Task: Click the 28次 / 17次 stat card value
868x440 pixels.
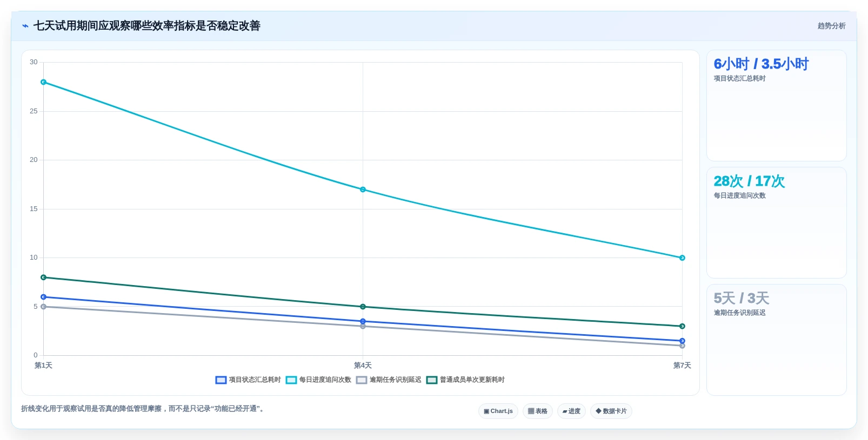Action: [749, 181]
